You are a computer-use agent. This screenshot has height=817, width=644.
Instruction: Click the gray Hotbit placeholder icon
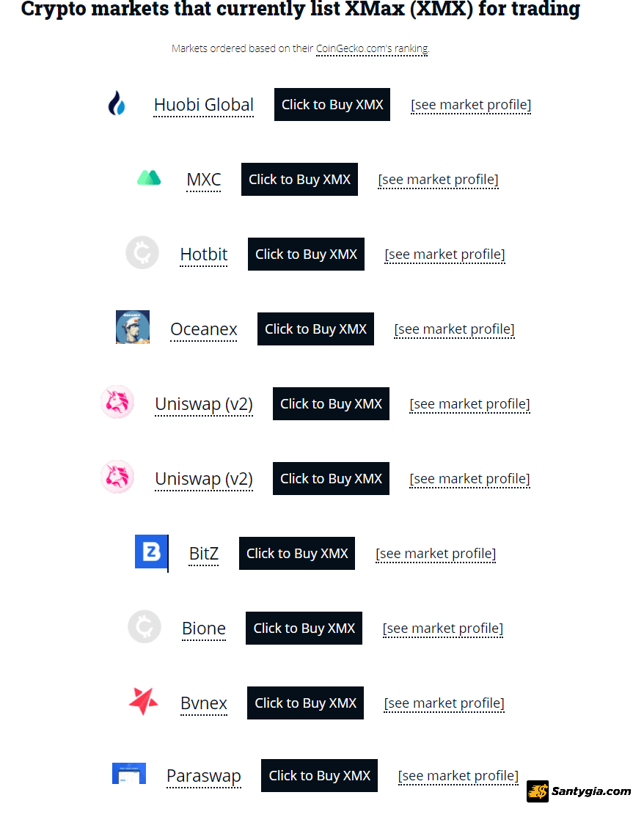[142, 253]
